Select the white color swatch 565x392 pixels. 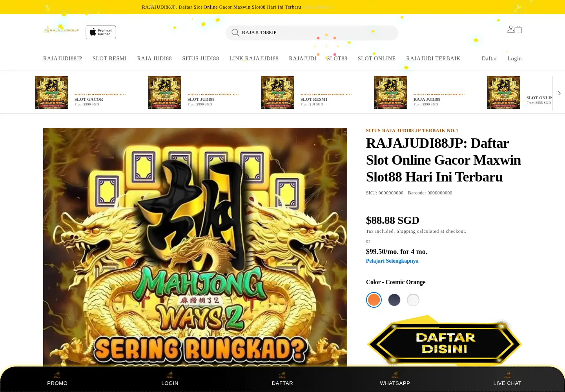(x=413, y=300)
